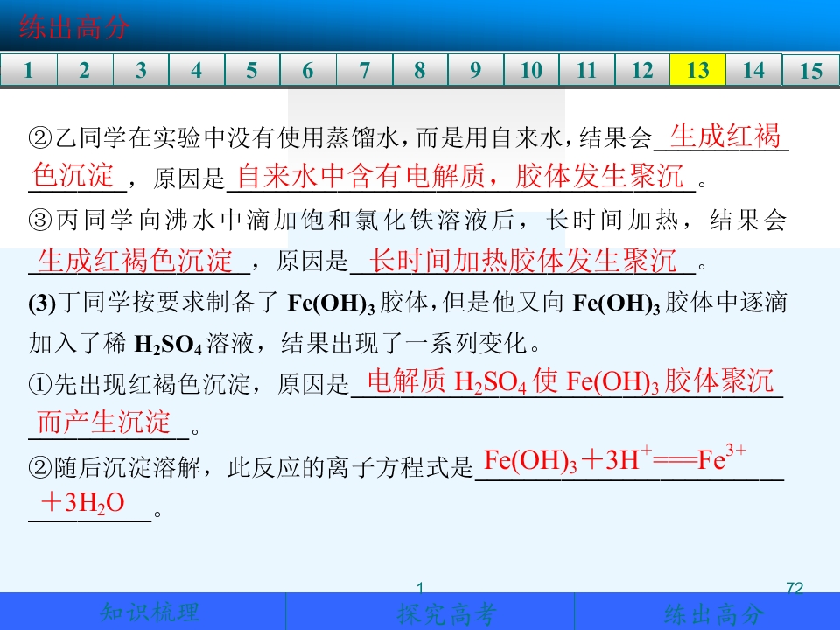The width and height of the screenshot is (840, 630).
Task: Click the ionic equation Fe(OH)3+3H+ answer
Action: (615, 460)
